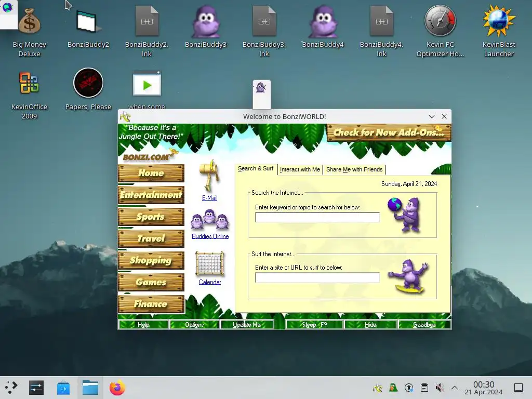Click the surfing gorilla image
This screenshot has width=532, height=399.
click(409, 276)
